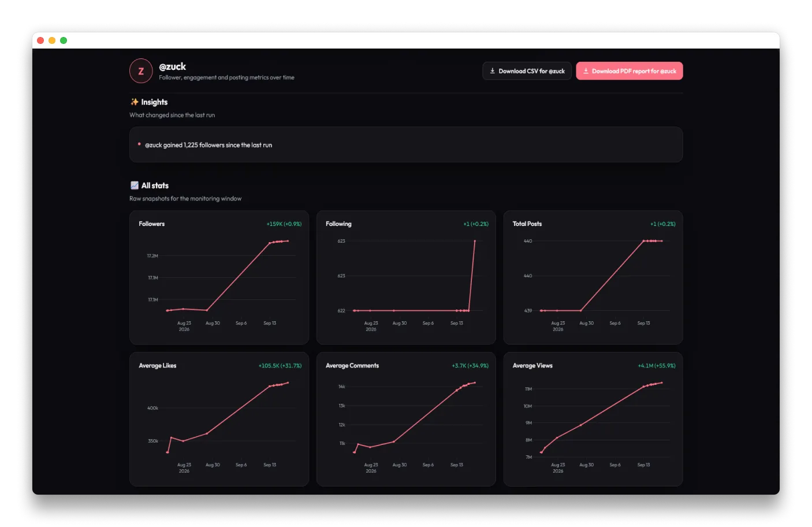Click the Average Likes chart title
The height and width of the screenshot is (527, 812).
coord(158,365)
